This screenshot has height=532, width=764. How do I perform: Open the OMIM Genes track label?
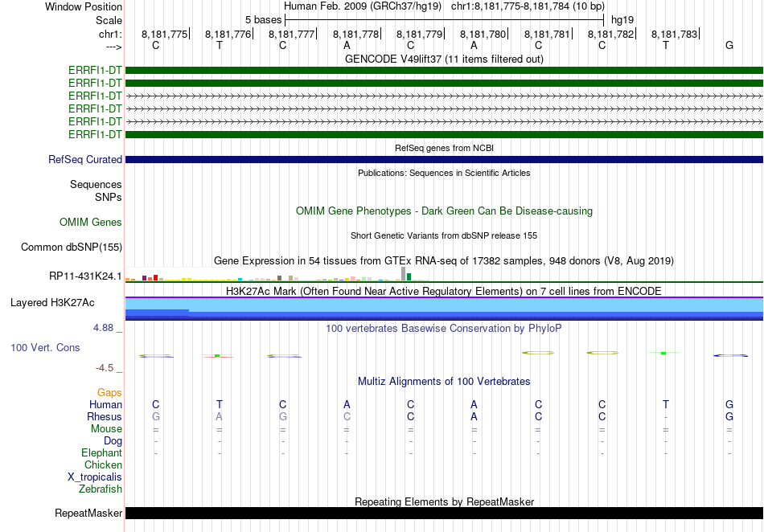point(91,222)
